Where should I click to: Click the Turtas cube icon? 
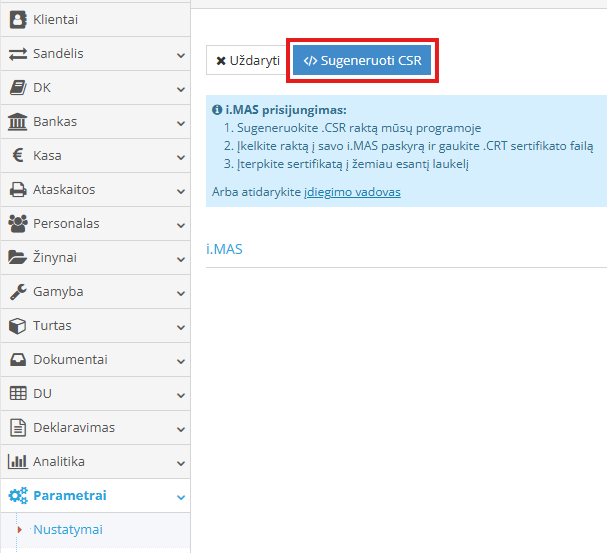point(17,326)
